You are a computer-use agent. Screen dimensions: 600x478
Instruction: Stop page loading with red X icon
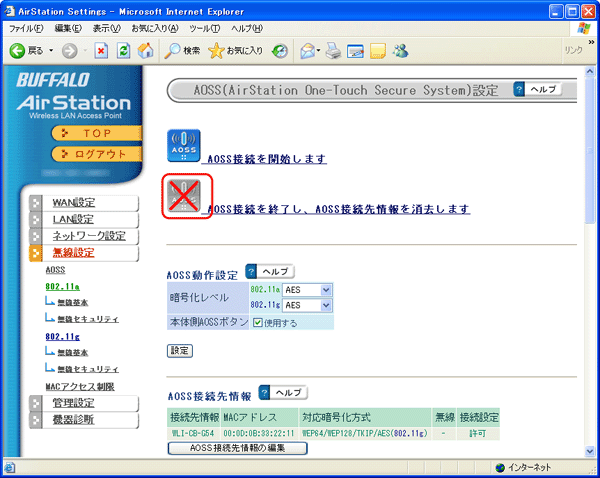tap(101, 51)
